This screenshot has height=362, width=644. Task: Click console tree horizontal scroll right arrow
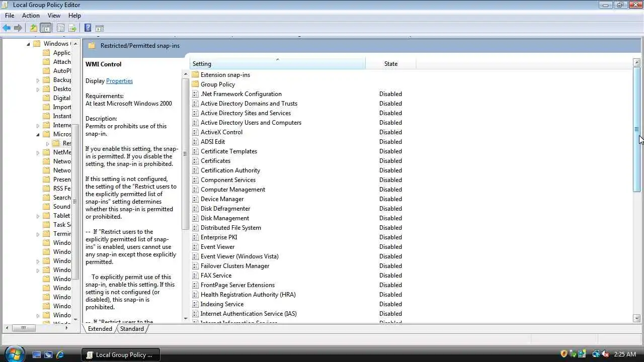[67, 328]
